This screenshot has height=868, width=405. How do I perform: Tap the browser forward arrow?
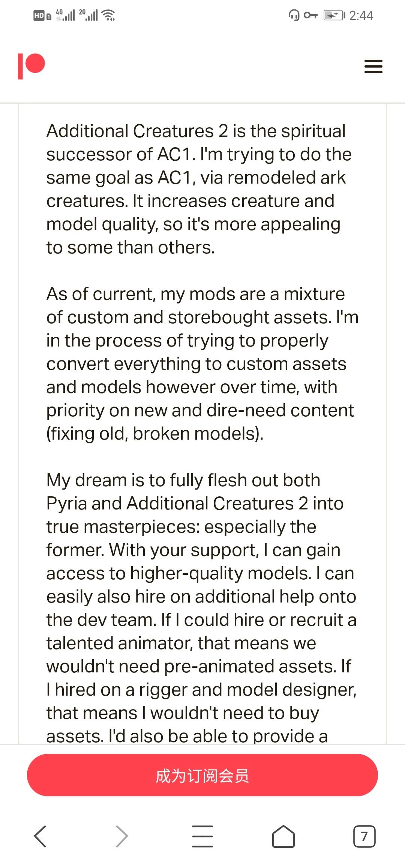point(121,836)
